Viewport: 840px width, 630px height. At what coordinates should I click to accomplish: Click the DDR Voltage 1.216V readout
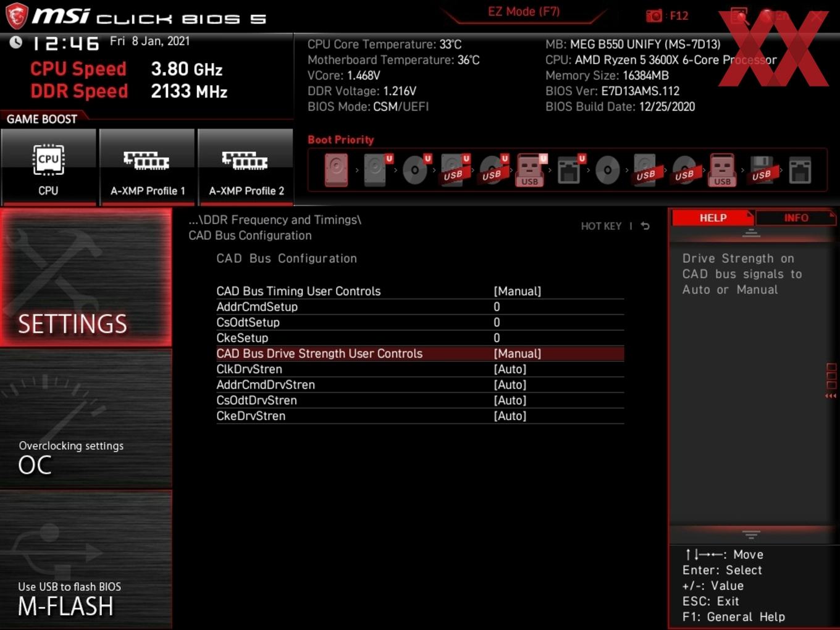pyautogui.click(x=362, y=91)
